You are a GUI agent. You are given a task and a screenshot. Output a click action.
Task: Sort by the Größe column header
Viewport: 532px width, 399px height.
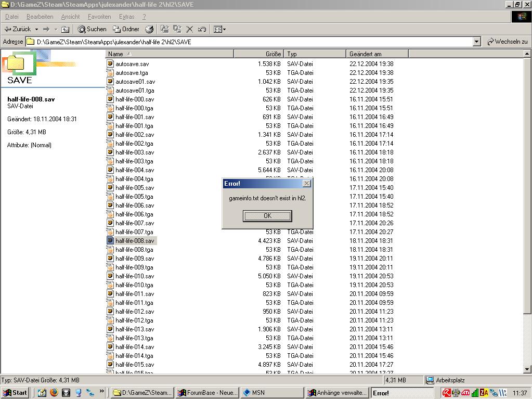tap(258, 54)
